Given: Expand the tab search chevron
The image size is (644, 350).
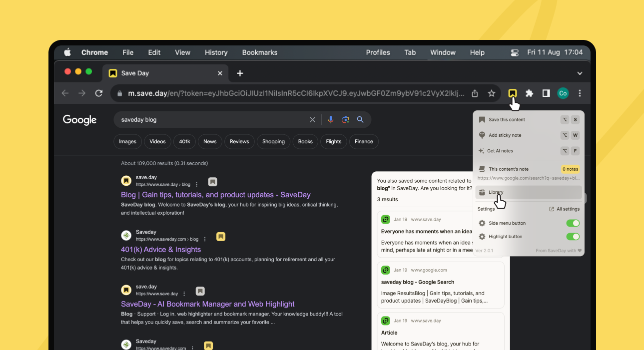Looking at the screenshot, I should (x=580, y=73).
